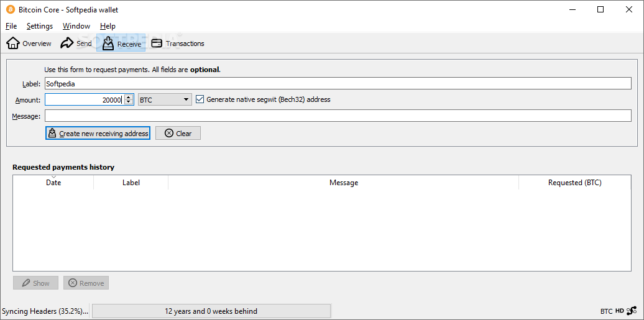Sort by the Message column header
The height and width of the screenshot is (320, 644).
point(343,183)
